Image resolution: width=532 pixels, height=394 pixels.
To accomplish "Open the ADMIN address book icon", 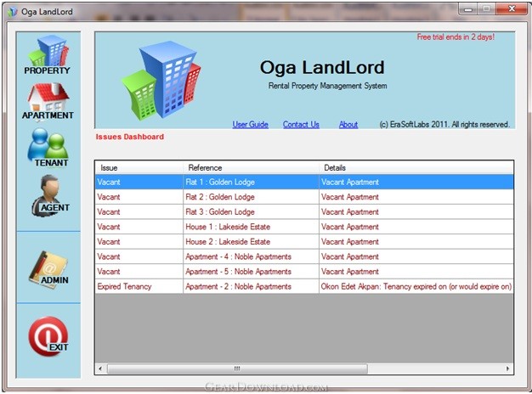I will [48, 269].
